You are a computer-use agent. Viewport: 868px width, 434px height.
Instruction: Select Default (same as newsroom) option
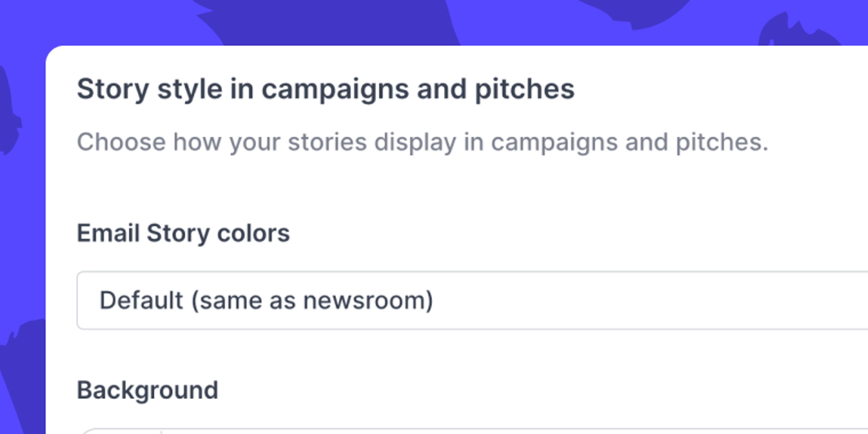(266, 300)
